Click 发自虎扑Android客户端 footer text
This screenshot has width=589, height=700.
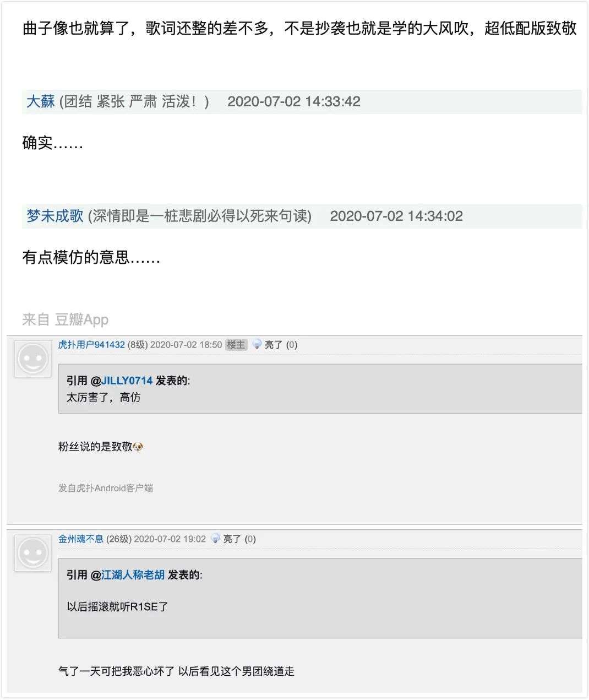106,488
